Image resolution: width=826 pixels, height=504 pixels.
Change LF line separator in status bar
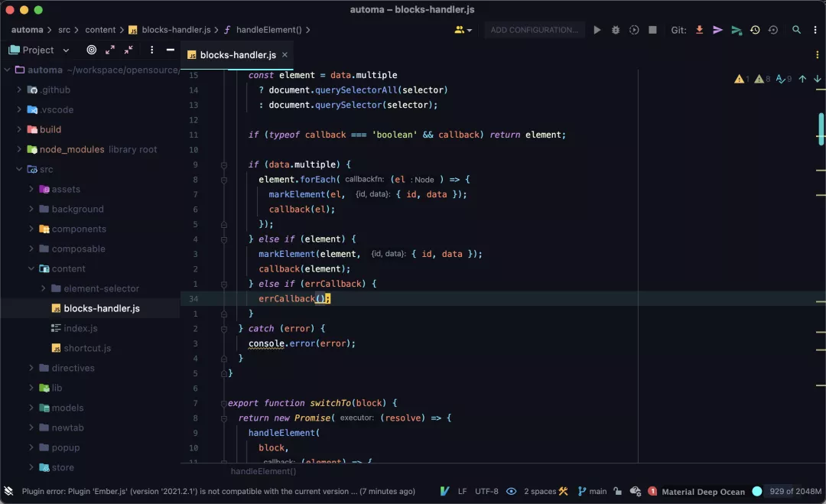[x=462, y=491]
